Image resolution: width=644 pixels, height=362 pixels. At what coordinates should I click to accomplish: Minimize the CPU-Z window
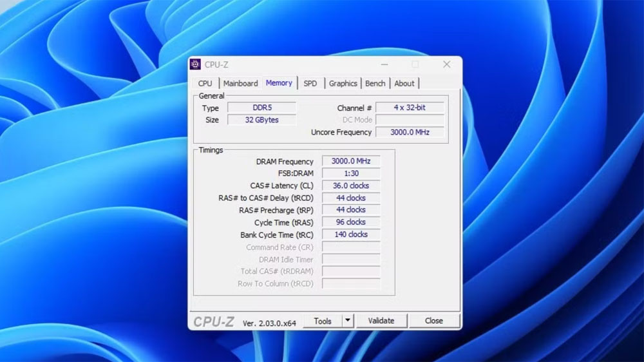[384, 64]
